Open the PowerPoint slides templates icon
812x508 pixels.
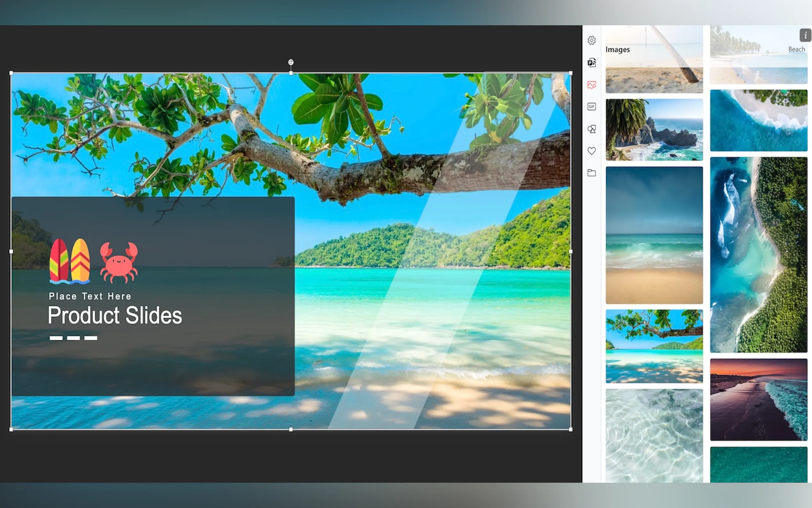(591, 62)
